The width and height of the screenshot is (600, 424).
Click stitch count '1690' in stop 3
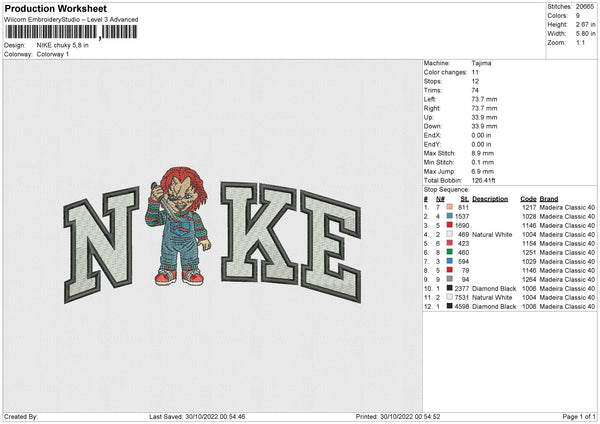coord(462,225)
